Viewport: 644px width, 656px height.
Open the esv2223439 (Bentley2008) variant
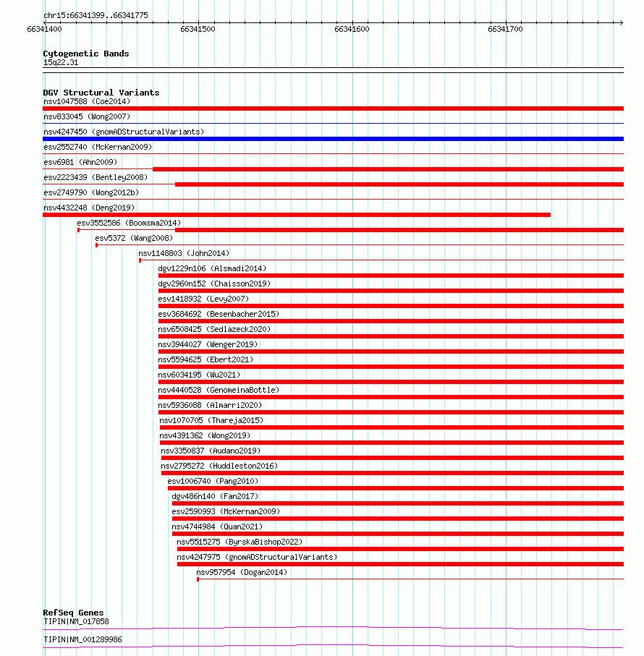click(x=96, y=177)
